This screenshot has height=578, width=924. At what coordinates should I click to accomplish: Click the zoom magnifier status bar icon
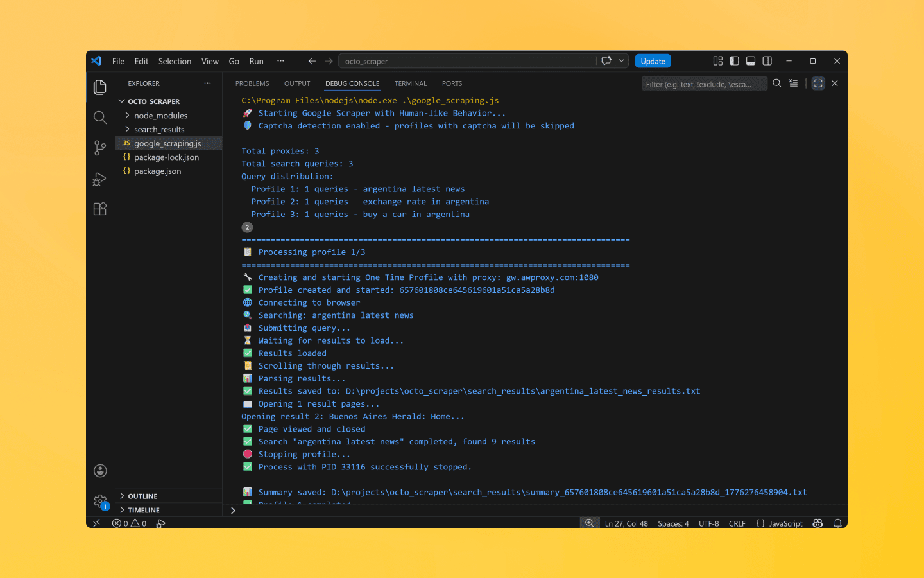click(589, 523)
